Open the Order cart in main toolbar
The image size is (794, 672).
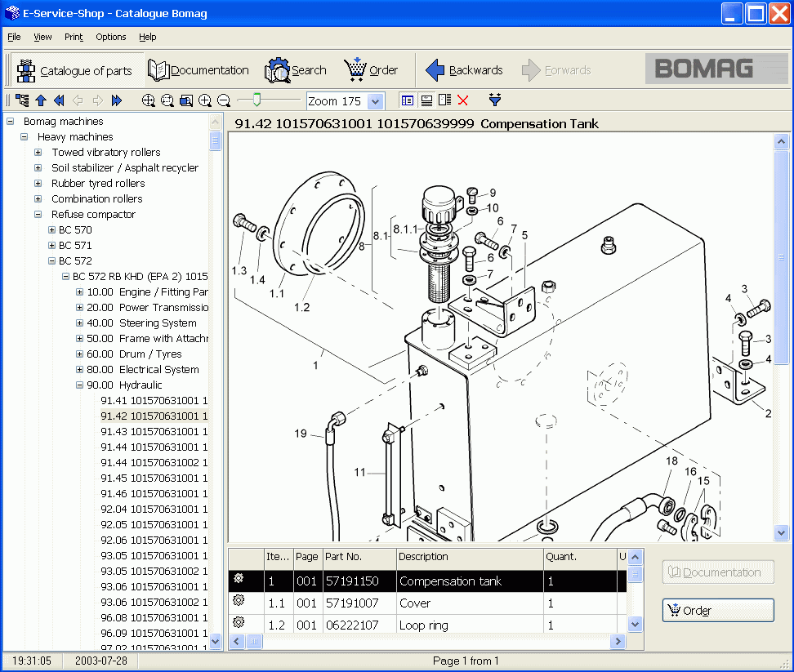click(x=371, y=70)
